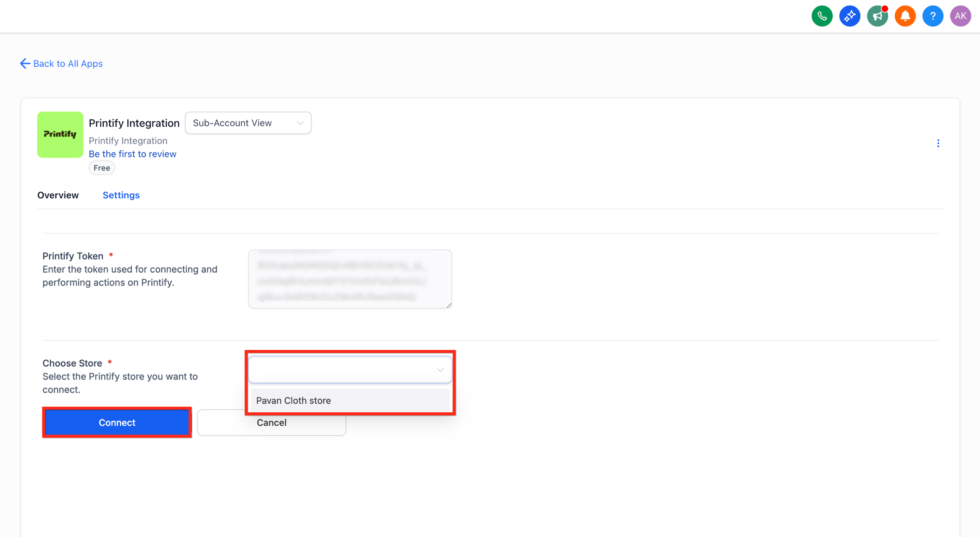
Task: Click the green Printify app logo
Action: pos(60,135)
